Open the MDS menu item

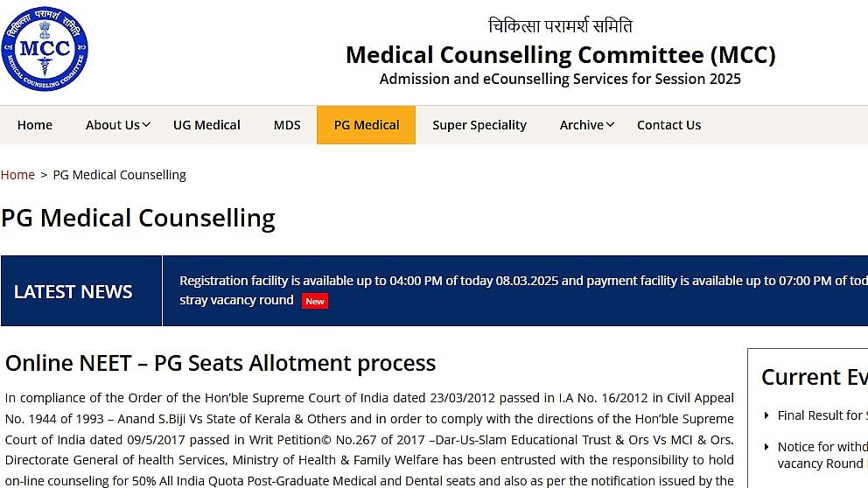pos(287,125)
